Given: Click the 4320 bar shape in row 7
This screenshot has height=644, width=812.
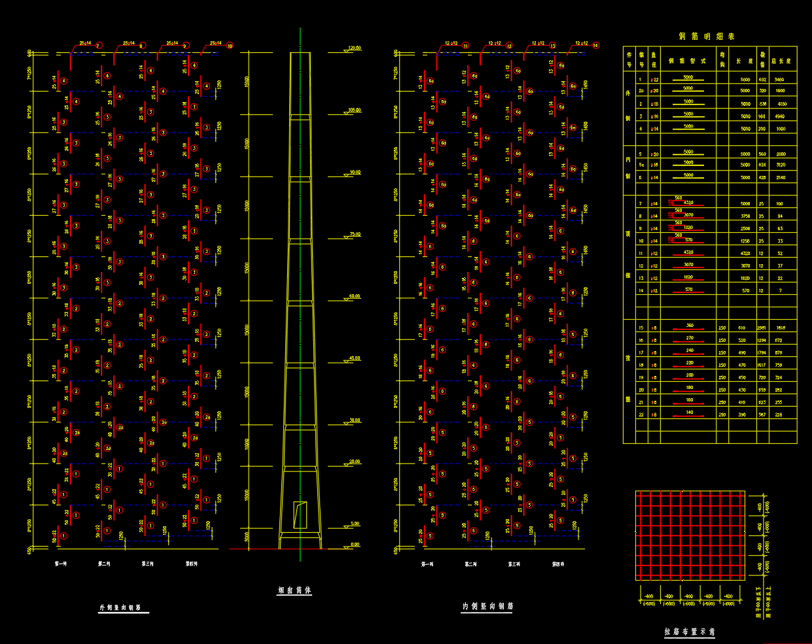Looking at the screenshot, I should click(688, 203).
